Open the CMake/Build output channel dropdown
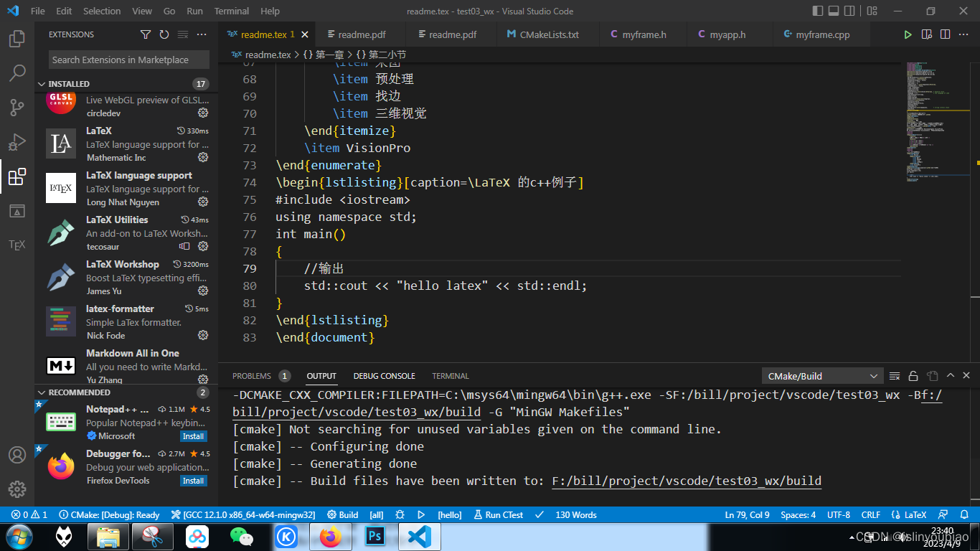Image resolution: width=980 pixels, height=551 pixels. [821, 375]
